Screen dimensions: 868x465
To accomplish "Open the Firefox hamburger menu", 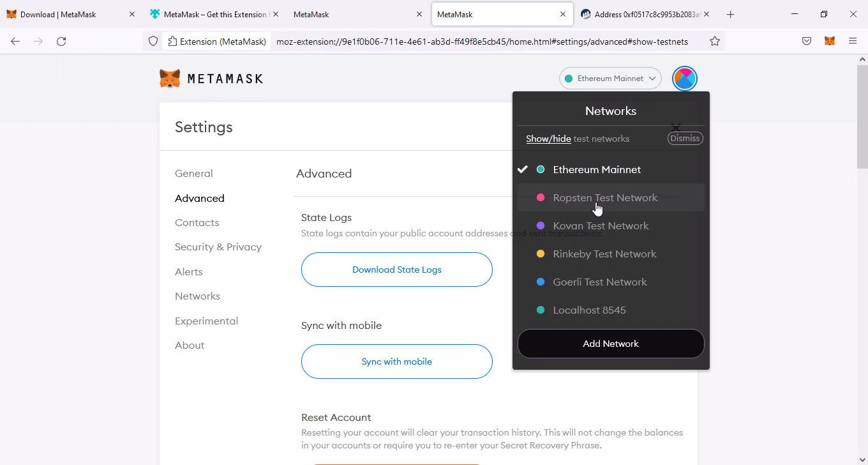I will 852,41.
